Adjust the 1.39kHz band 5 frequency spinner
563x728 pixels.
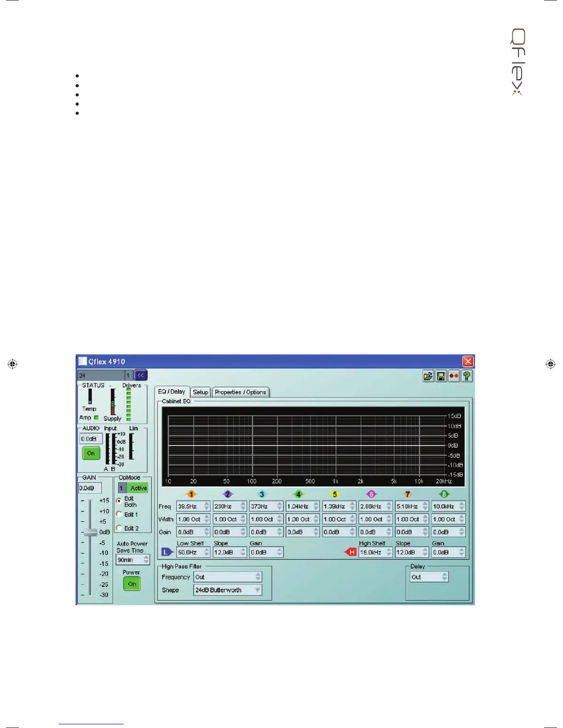339,506
